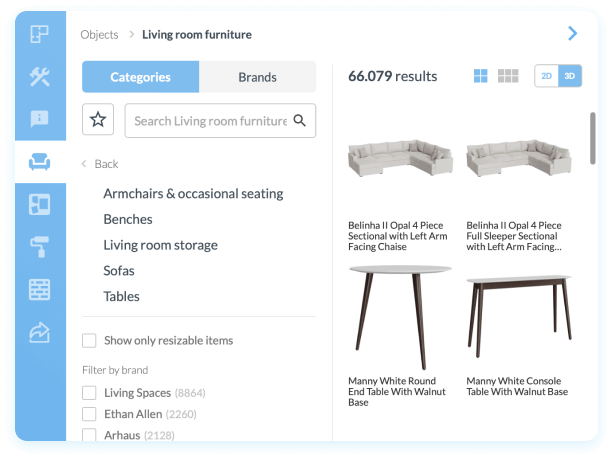
Task: Open the Sofas category
Action: tap(119, 271)
